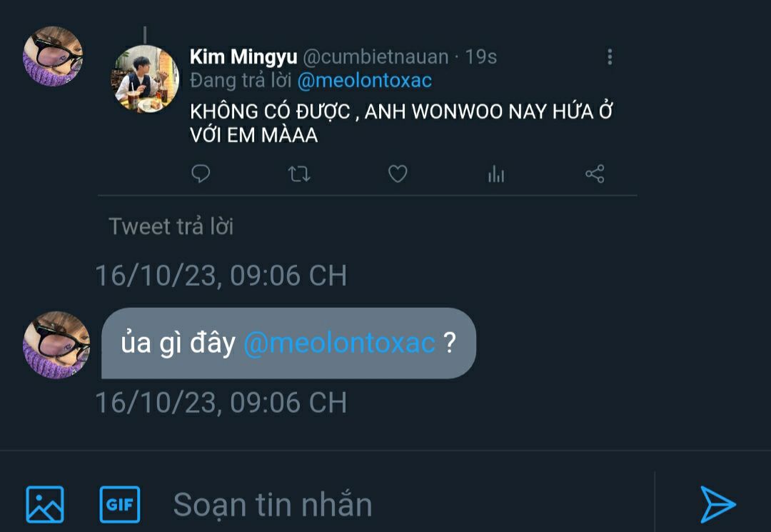Open the @cumbietnauan handle
The image size is (771, 532).
[376, 57]
